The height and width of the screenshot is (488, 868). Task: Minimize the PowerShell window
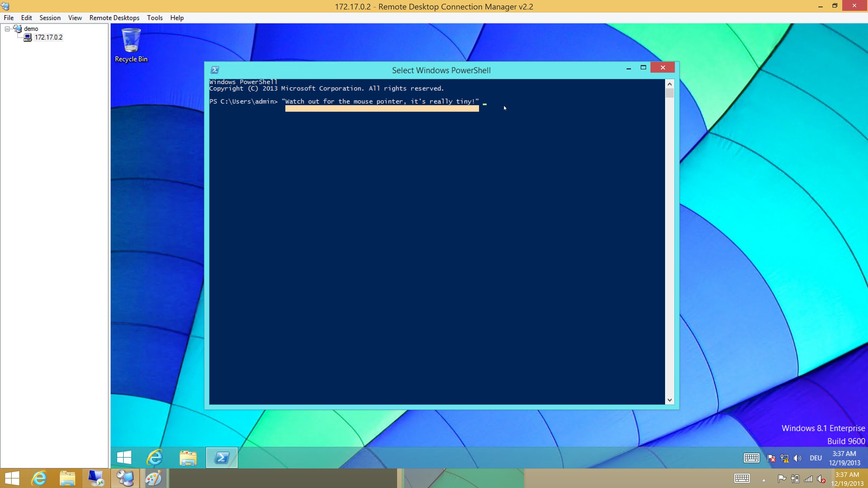coord(628,68)
